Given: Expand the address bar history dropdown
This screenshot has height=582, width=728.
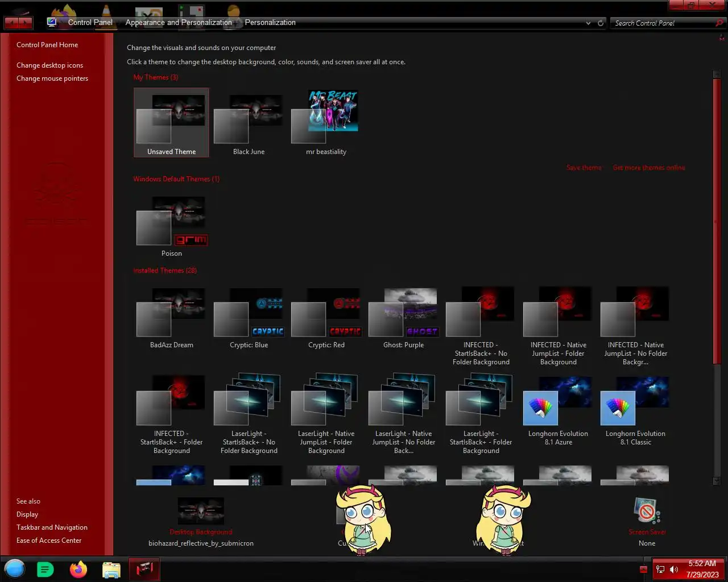Looking at the screenshot, I should pos(588,23).
